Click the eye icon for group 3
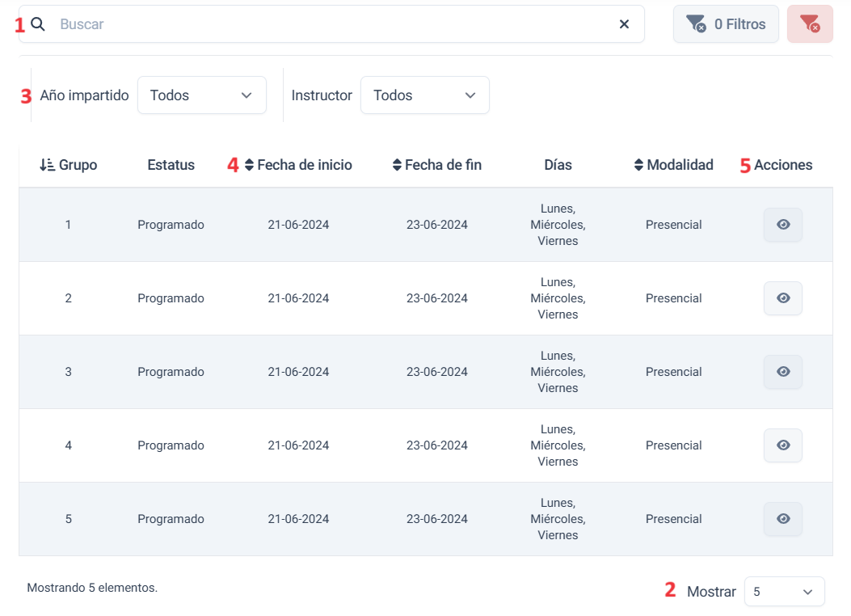 pos(783,372)
